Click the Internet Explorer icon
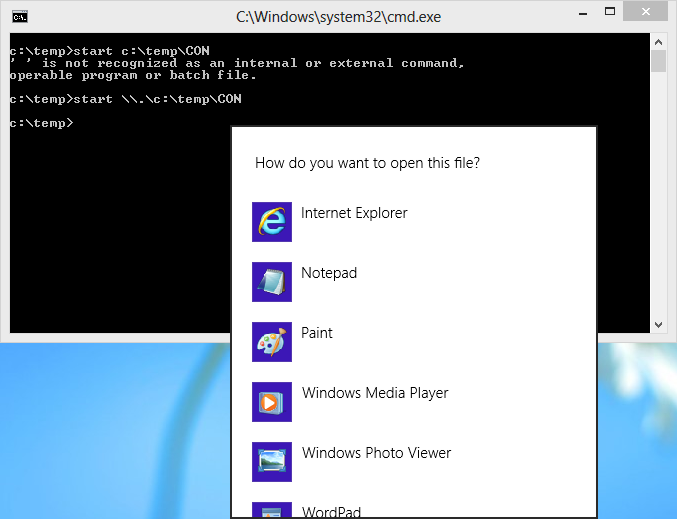The width and height of the screenshot is (677, 519). [272, 222]
